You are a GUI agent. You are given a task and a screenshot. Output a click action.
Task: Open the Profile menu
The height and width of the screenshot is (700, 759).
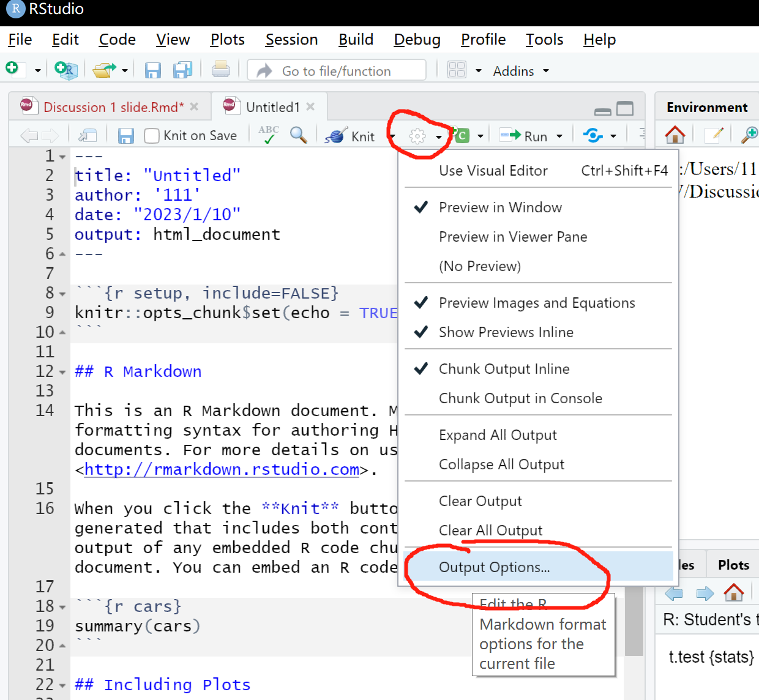(x=484, y=40)
